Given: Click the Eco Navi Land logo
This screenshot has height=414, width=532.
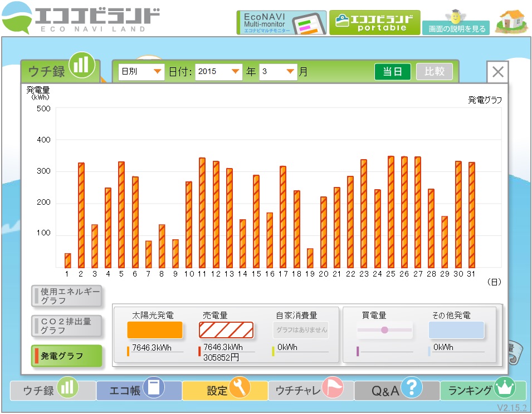Looking at the screenshot, I should [80, 18].
